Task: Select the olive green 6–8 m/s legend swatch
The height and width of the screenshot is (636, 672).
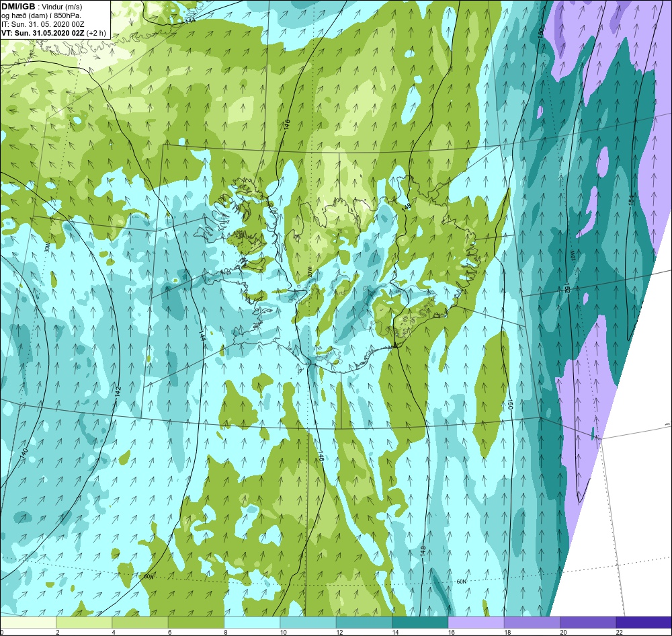Action: pyautogui.click(x=196, y=622)
